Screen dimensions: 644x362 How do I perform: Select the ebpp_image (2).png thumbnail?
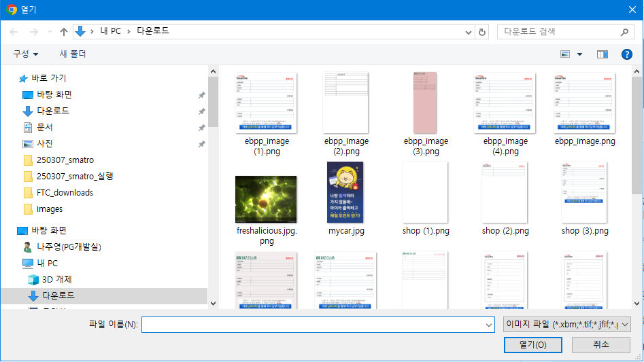point(346,103)
